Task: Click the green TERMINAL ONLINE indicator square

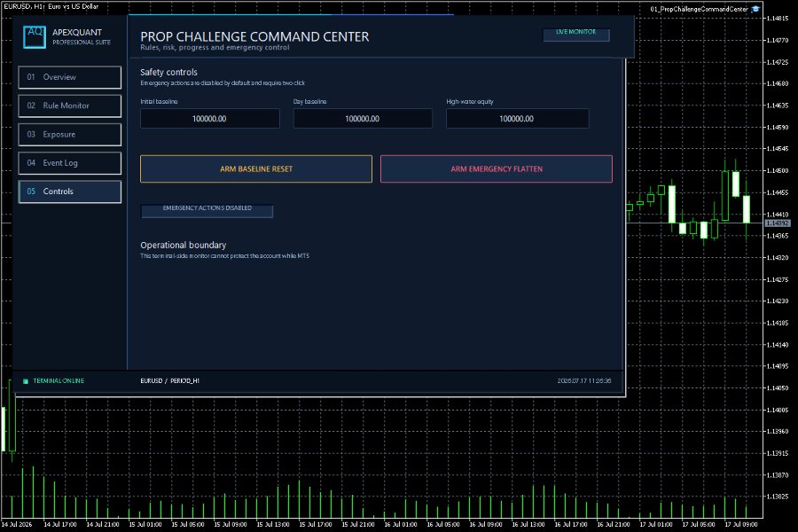Action: click(26, 380)
